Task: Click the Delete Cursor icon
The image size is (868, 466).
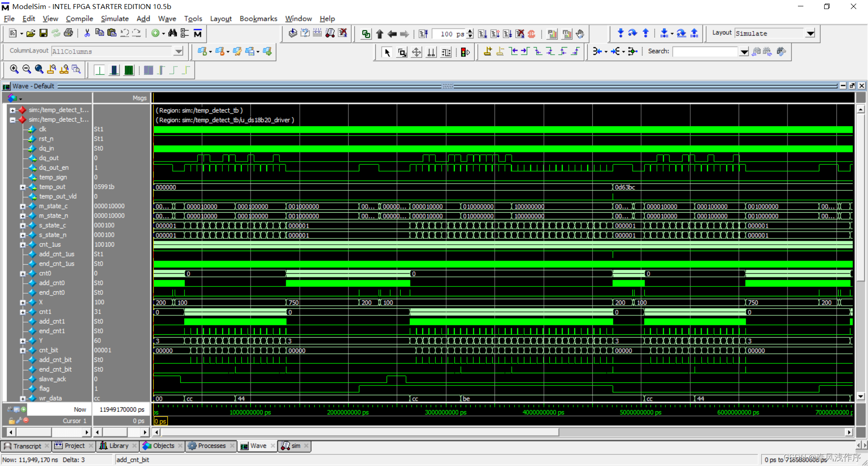Action: pos(500,52)
